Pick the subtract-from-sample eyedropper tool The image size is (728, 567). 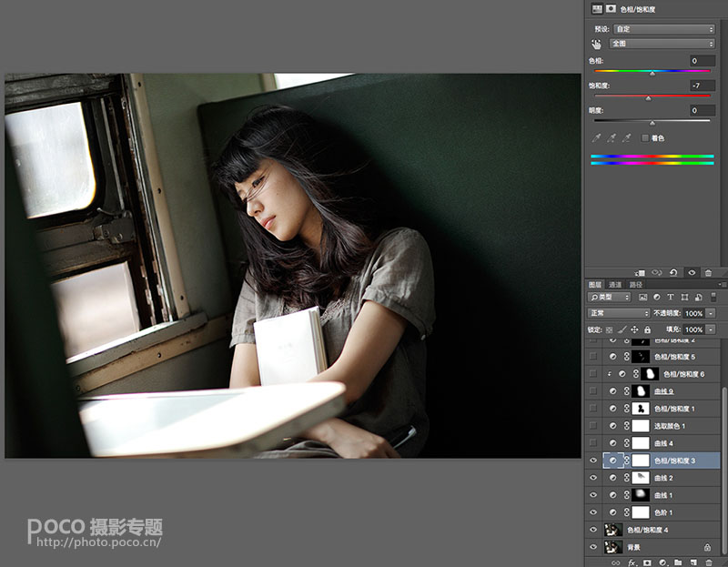(x=627, y=138)
